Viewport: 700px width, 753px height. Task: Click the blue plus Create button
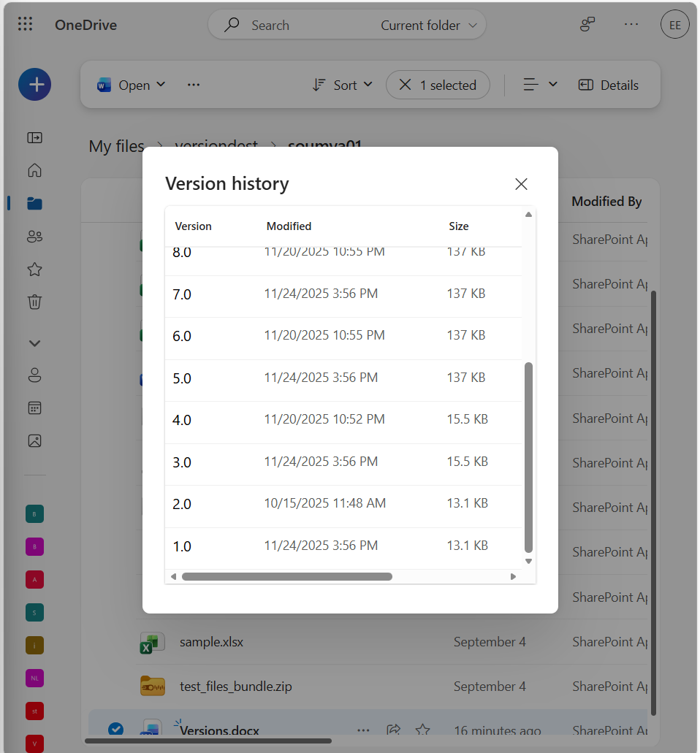[34, 84]
